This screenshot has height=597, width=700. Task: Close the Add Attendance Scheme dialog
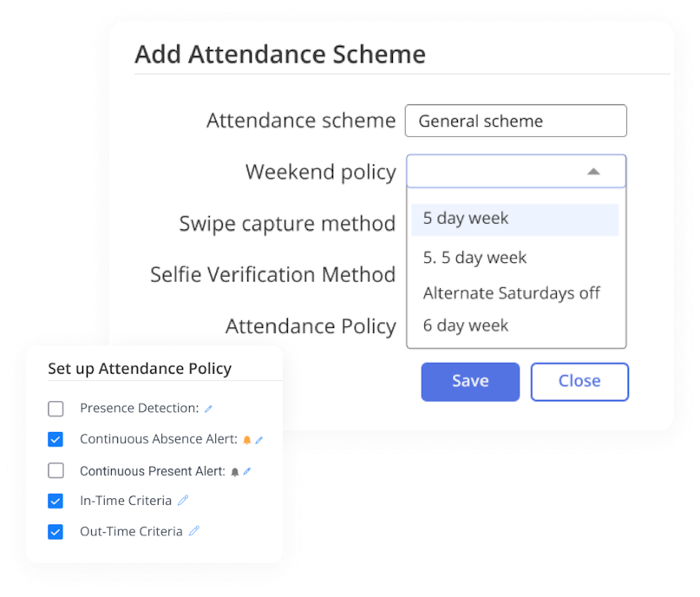pos(579,381)
